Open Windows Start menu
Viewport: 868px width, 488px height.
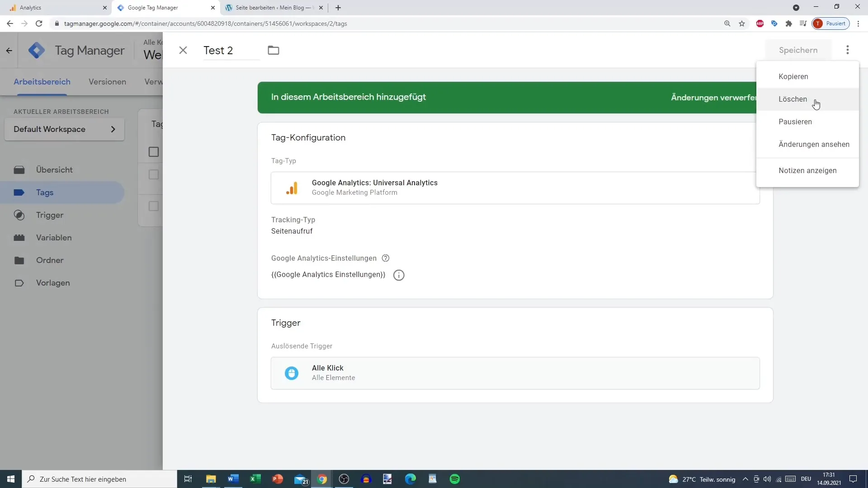coord(11,479)
